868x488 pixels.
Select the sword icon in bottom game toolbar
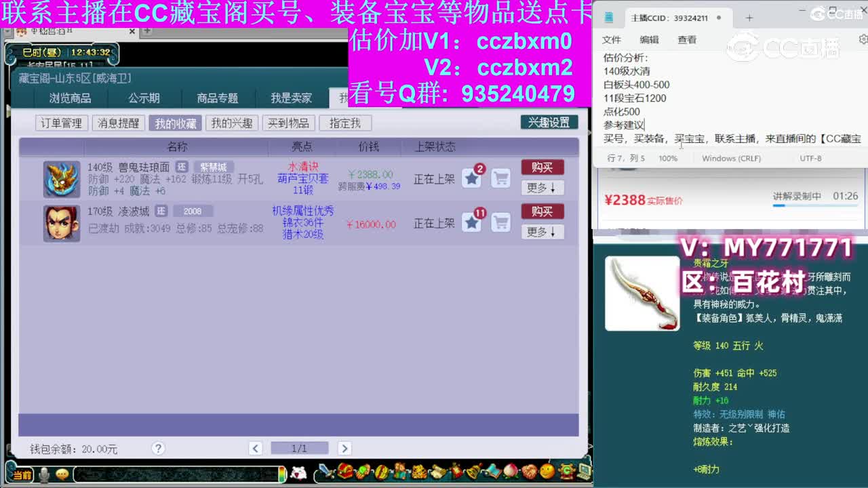(327, 470)
